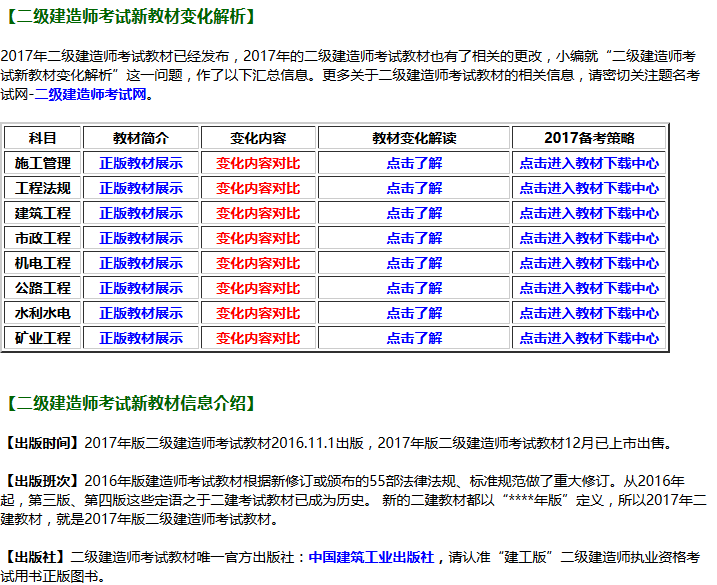
Task: Open 正版教材展示 for the 施工管理 row
Action: point(141,163)
